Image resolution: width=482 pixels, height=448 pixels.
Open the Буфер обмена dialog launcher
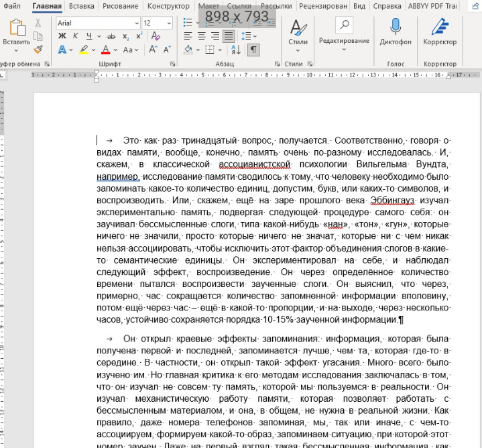47,64
